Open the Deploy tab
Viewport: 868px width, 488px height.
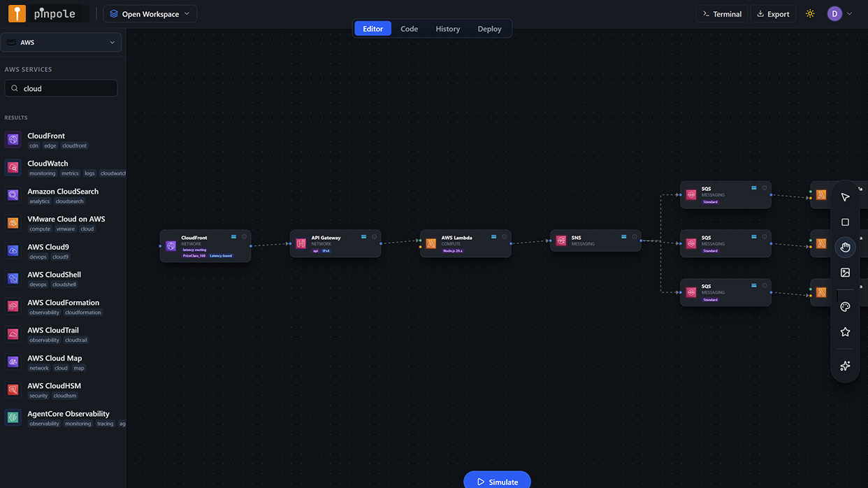[x=489, y=29]
